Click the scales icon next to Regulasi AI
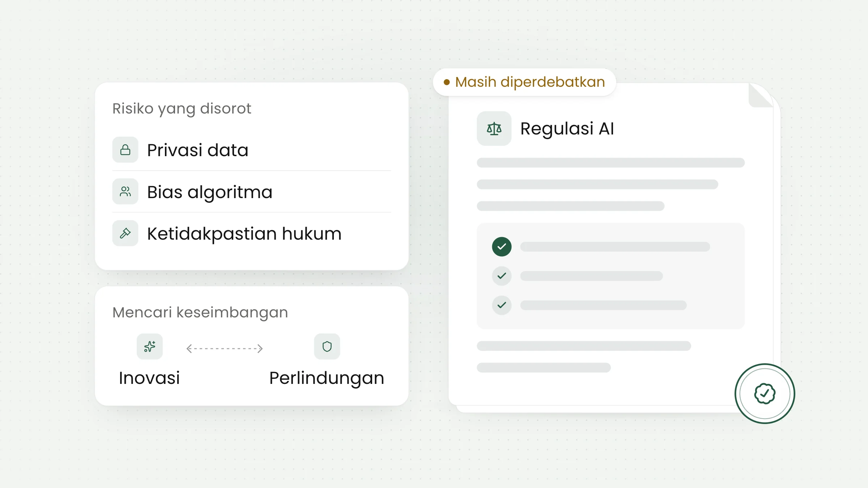Viewport: 868px width, 488px height. 494,128
